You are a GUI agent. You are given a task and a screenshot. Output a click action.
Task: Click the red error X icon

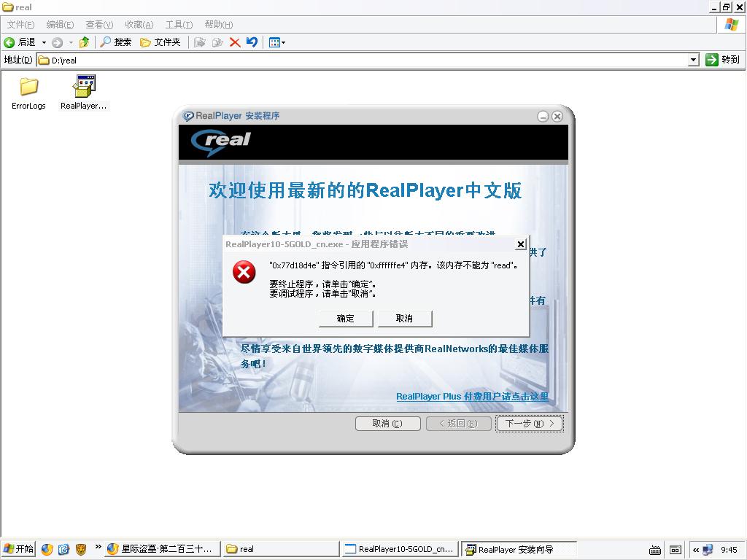(244, 272)
